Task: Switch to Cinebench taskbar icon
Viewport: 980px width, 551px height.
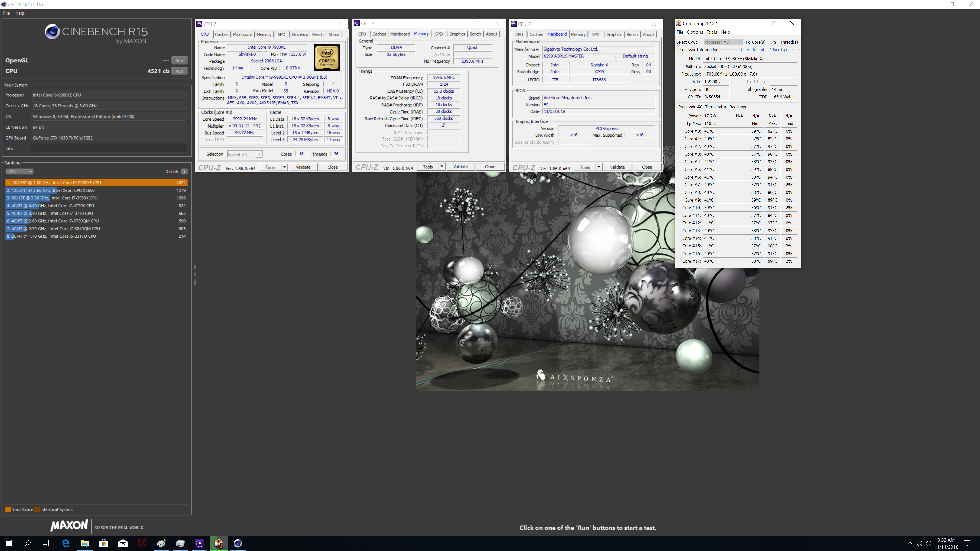Action: coord(237,543)
